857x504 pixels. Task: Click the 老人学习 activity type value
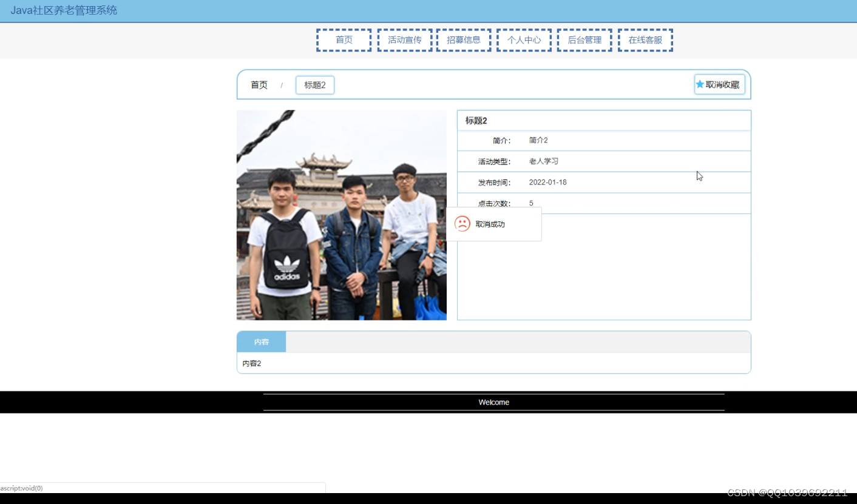coord(544,161)
